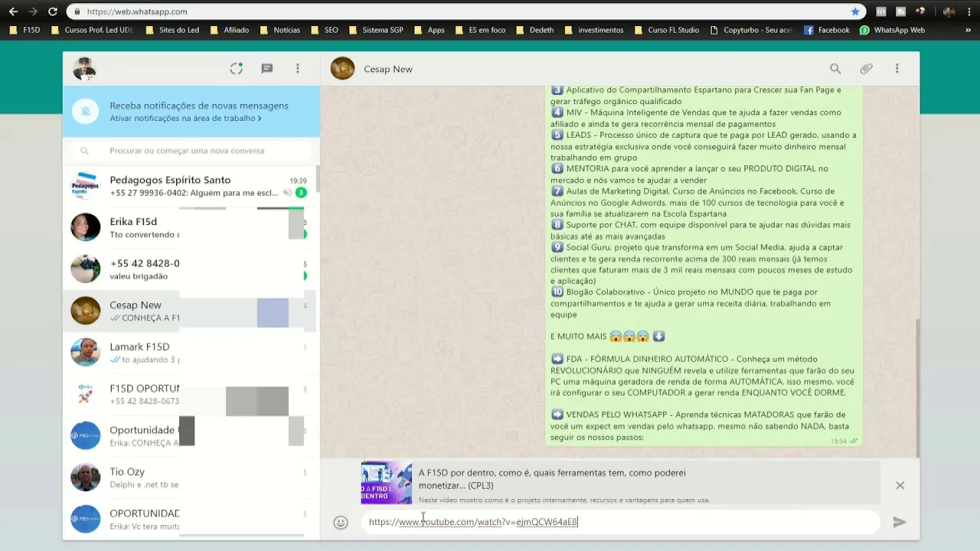Open the Lamark F15D conversation

pyautogui.click(x=189, y=352)
